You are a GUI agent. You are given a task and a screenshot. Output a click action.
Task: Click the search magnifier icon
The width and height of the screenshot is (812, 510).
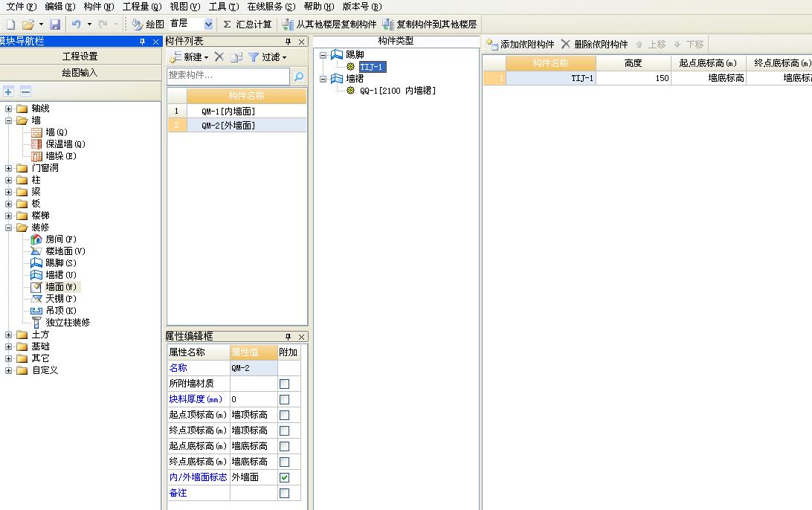pos(299,77)
